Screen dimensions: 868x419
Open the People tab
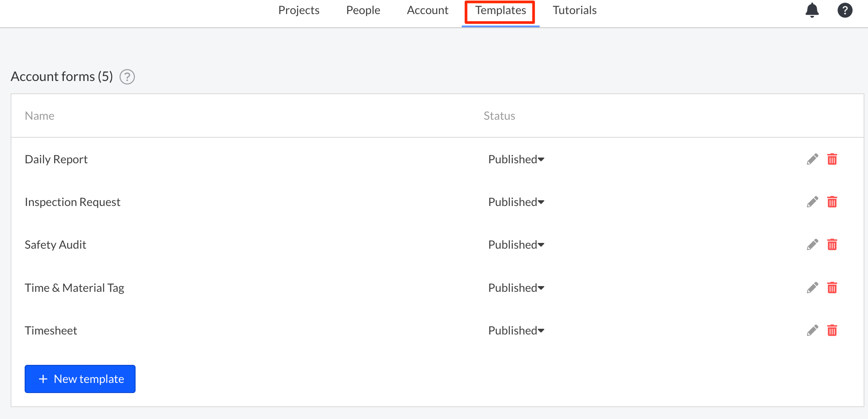pyautogui.click(x=363, y=10)
